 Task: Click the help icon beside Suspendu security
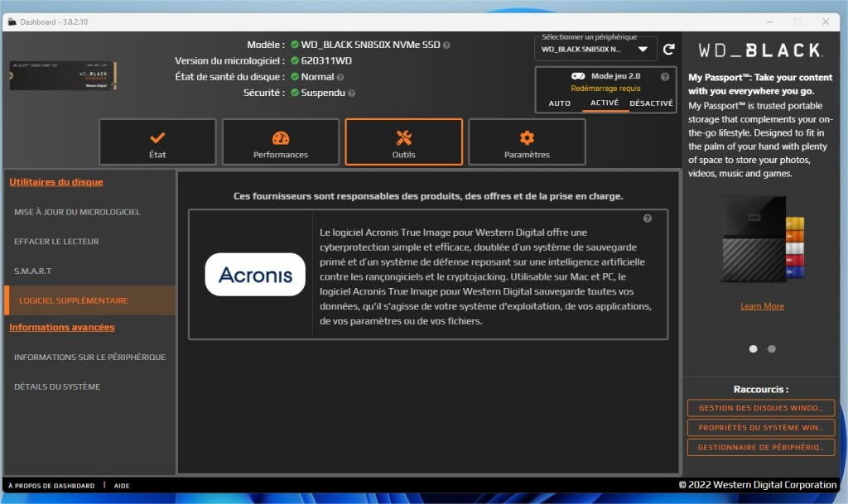click(x=351, y=94)
